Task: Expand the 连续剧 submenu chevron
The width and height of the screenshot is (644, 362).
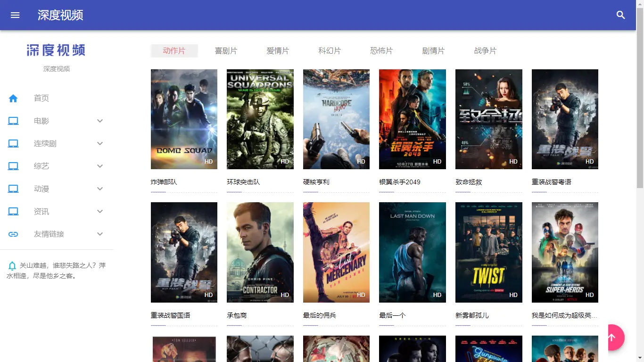Action: pos(100,144)
